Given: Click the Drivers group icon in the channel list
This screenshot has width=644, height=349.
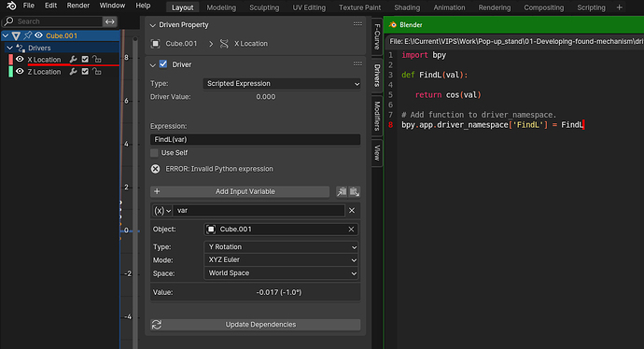Looking at the screenshot, I should [21, 48].
